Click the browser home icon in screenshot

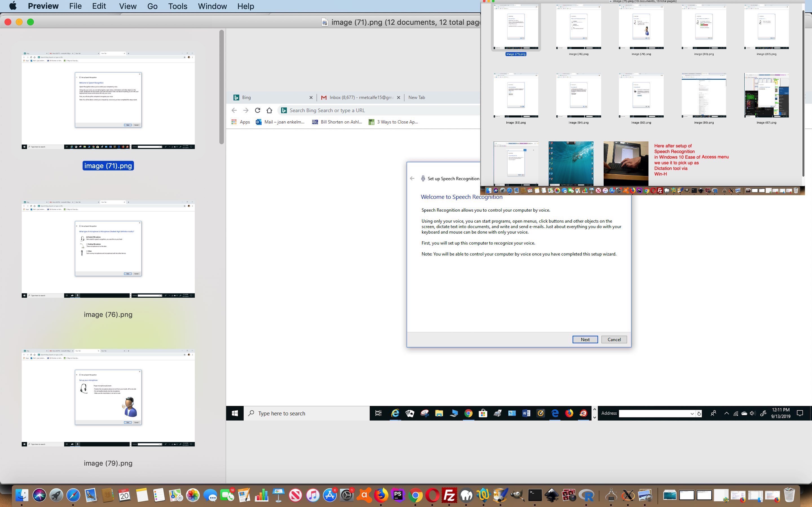(269, 110)
